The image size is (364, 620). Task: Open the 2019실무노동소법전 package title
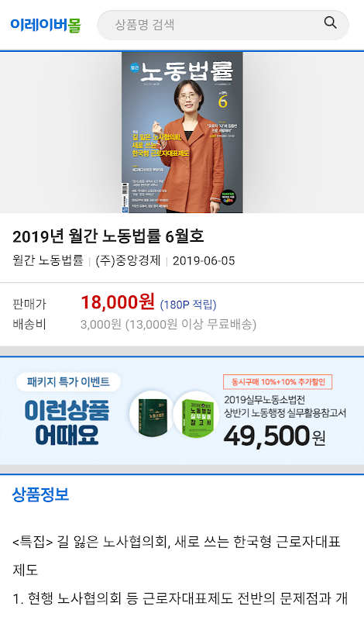coord(264,400)
